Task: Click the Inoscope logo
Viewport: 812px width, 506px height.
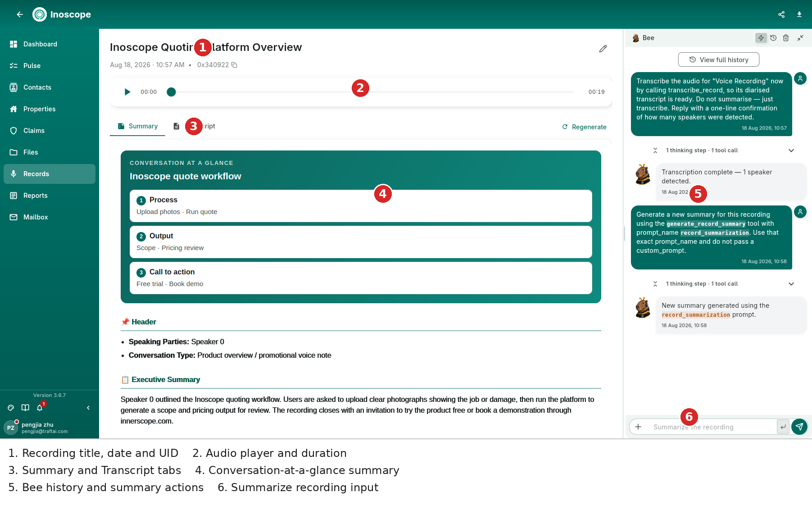Action: click(x=40, y=14)
